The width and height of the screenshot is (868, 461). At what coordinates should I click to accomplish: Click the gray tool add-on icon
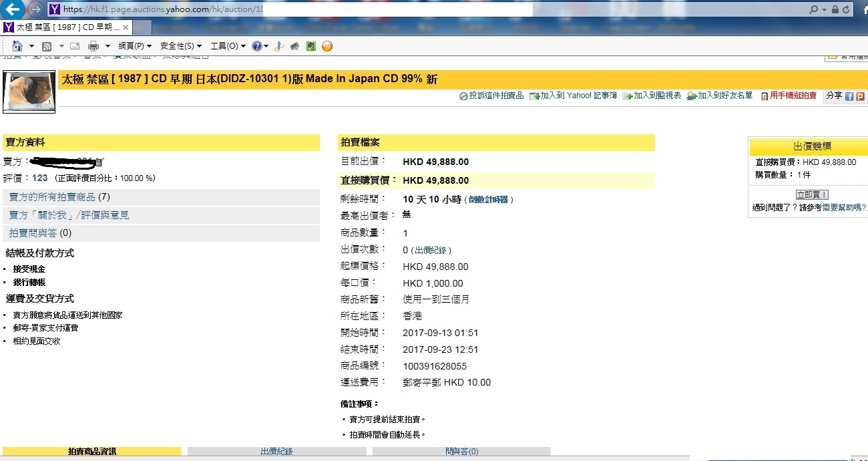[x=294, y=46]
